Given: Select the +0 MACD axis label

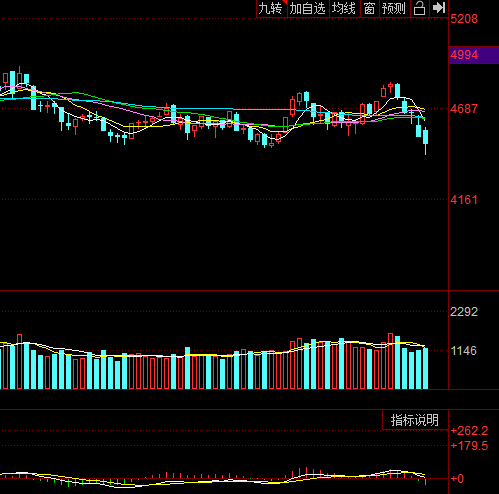Looking at the screenshot, I should 457,479.
